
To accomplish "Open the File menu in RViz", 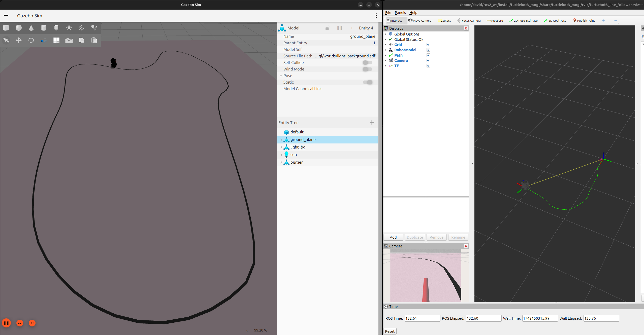I will tap(388, 13).
